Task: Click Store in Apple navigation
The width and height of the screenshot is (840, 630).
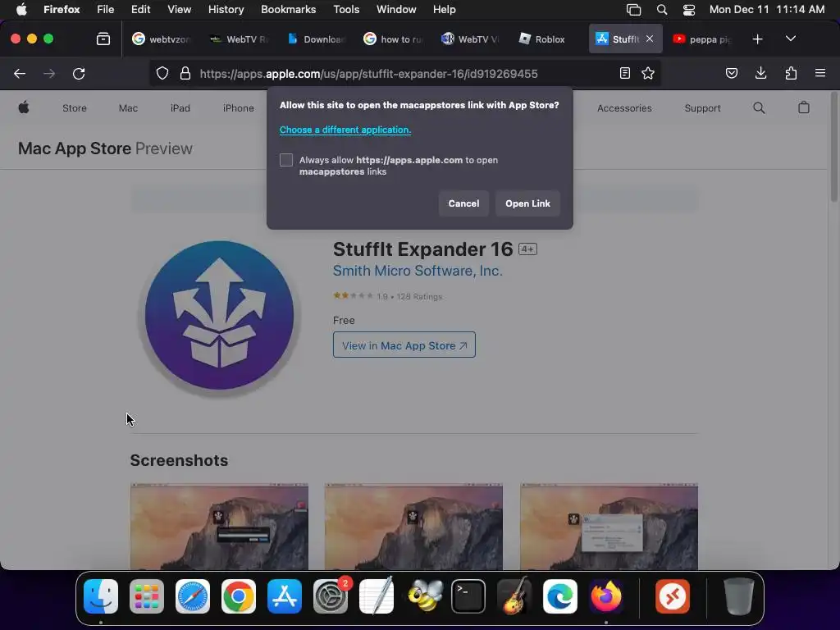Action: click(x=75, y=108)
